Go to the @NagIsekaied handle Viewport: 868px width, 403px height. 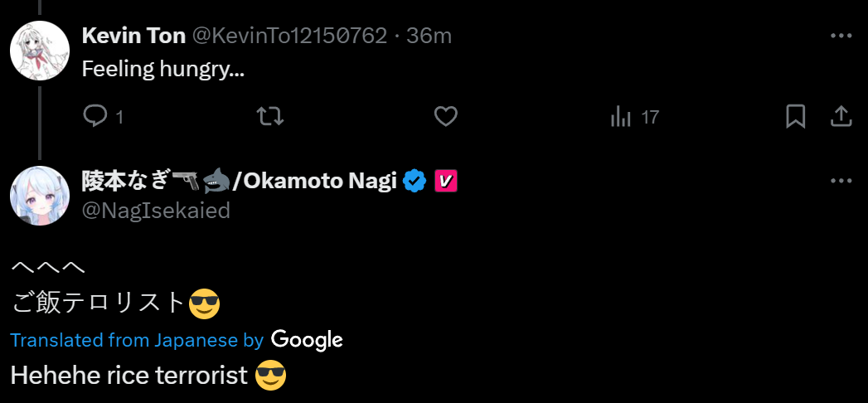156,211
